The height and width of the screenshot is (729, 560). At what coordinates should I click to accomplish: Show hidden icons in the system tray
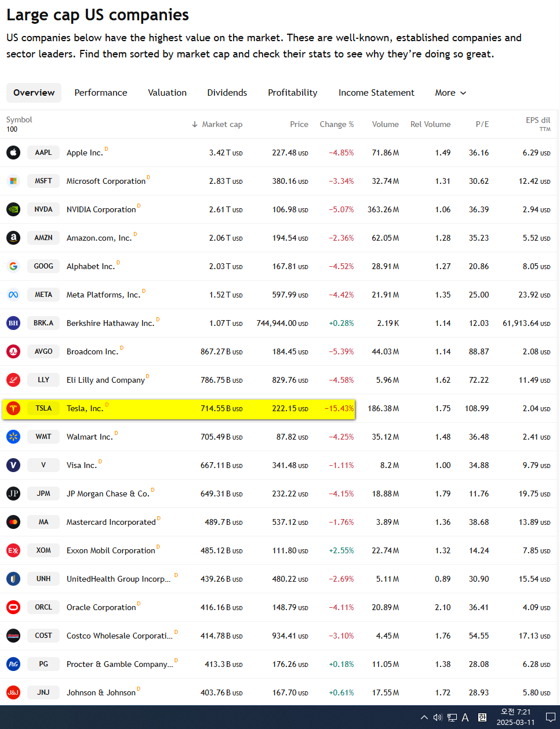424,717
